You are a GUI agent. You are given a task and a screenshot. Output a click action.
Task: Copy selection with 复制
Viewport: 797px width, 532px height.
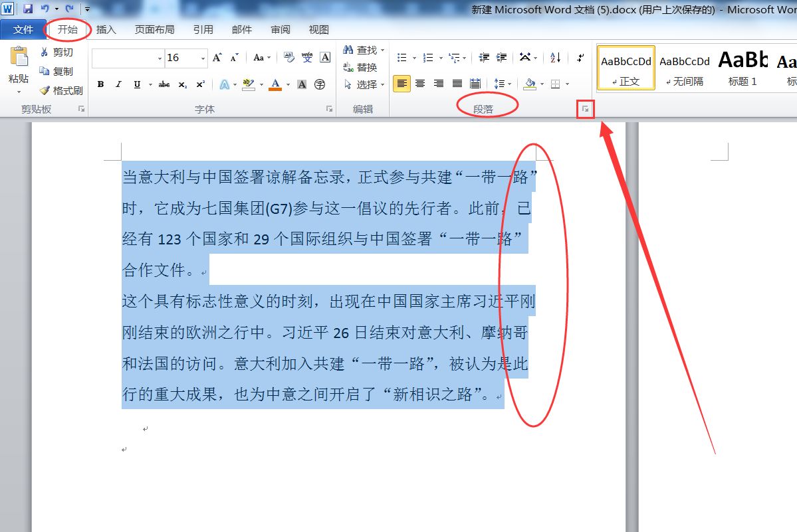pyautogui.click(x=57, y=71)
